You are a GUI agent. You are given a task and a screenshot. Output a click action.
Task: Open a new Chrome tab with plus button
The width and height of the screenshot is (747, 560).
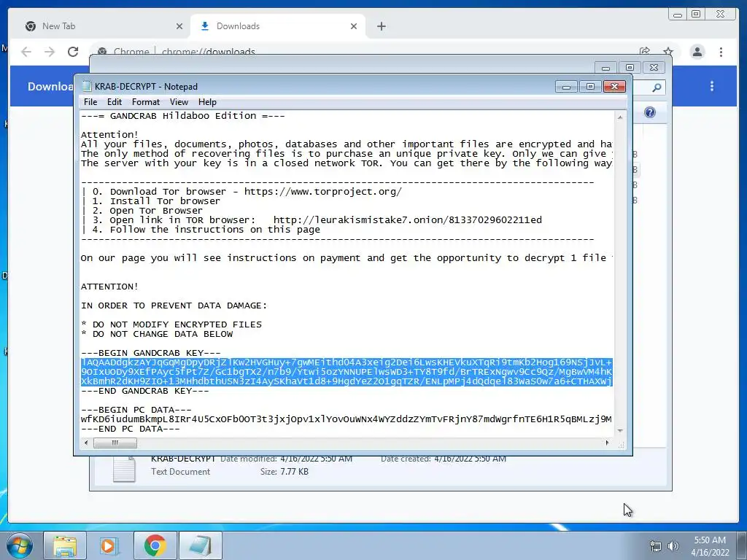[381, 26]
